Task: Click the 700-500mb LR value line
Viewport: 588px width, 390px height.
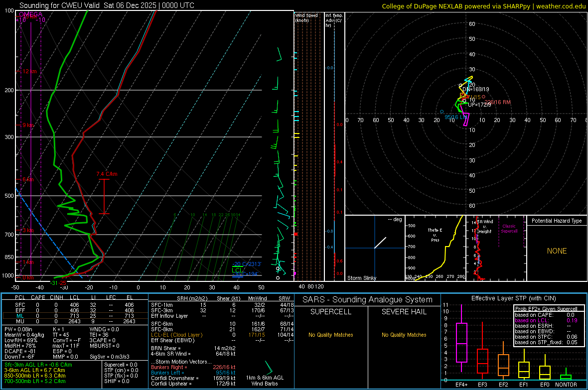Action: [35, 381]
